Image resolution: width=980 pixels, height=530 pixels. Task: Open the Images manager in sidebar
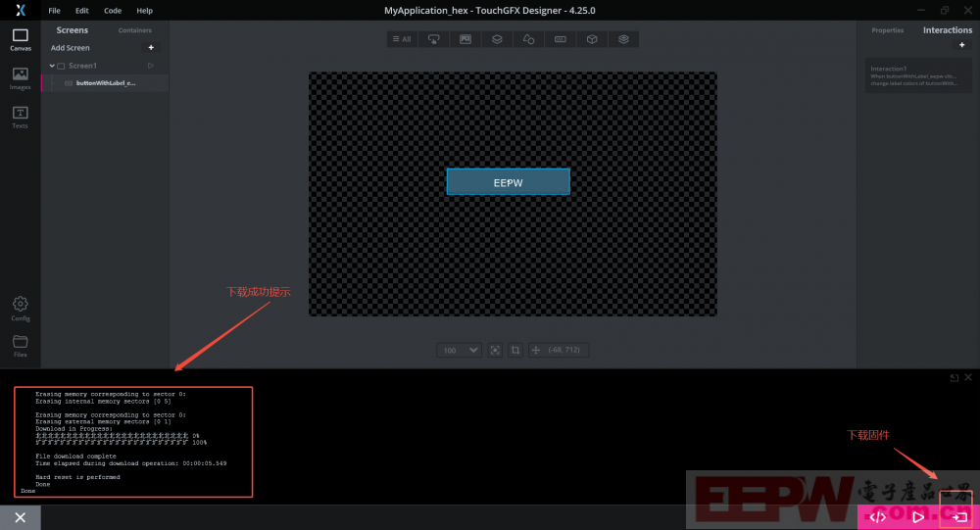[x=20, y=78]
